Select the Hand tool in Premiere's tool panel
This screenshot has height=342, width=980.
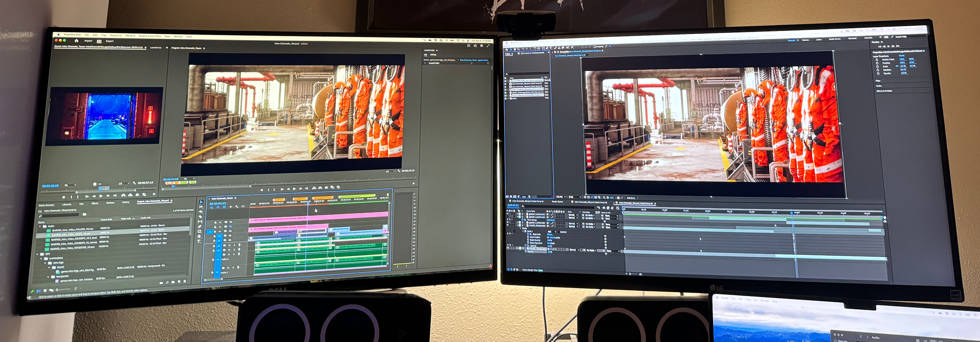click(199, 236)
